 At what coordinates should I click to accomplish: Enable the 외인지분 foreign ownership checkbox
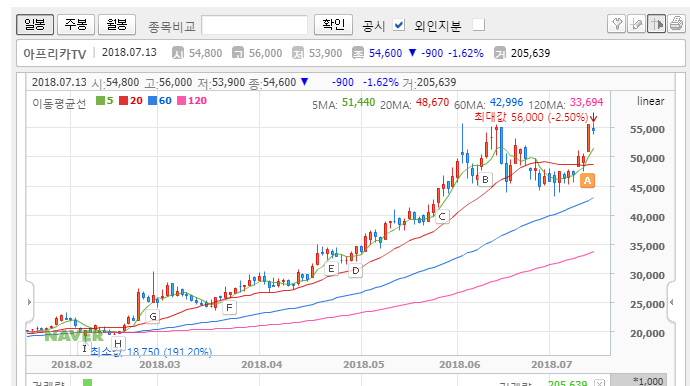tap(479, 25)
